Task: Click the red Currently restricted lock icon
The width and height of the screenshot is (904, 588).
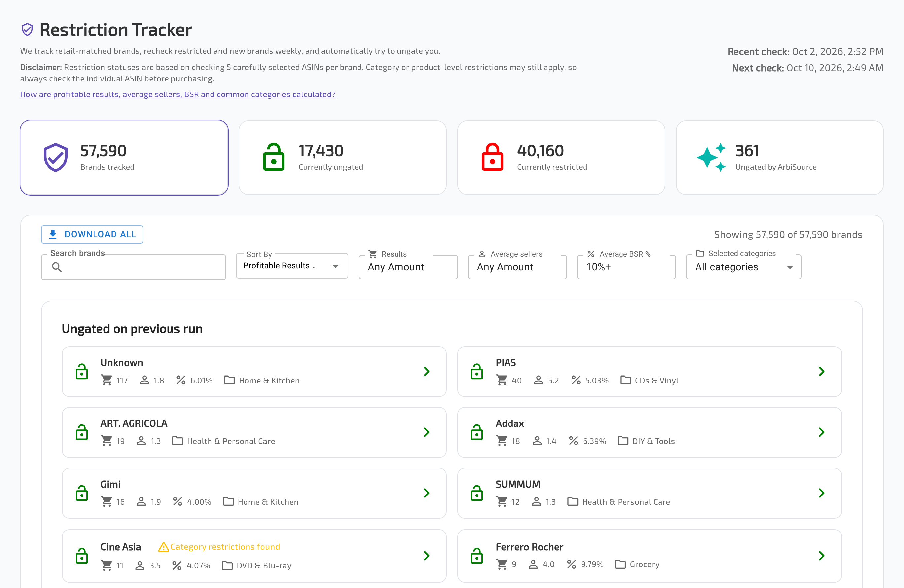Action: coord(492,157)
